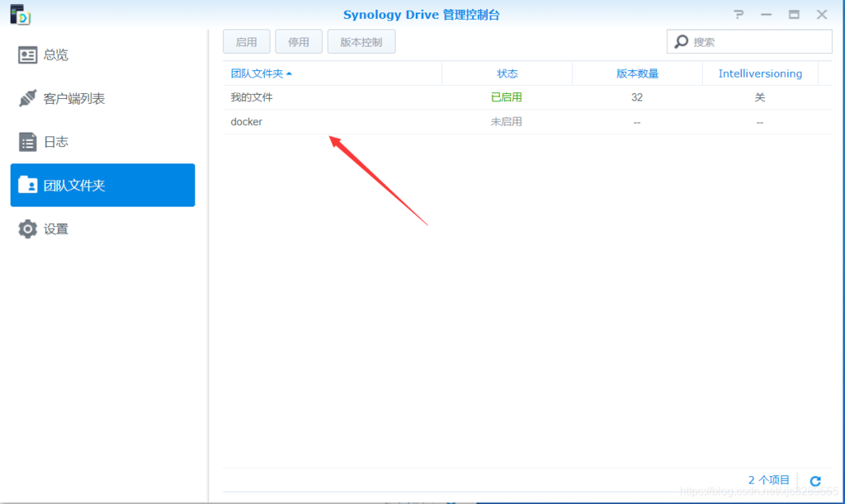
Task: Click the 停用 disable button
Action: point(298,42)
